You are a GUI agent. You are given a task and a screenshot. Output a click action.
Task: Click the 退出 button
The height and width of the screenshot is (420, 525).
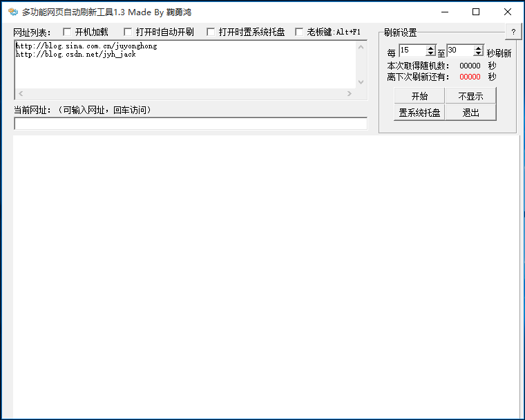click(x=470, y=113)
